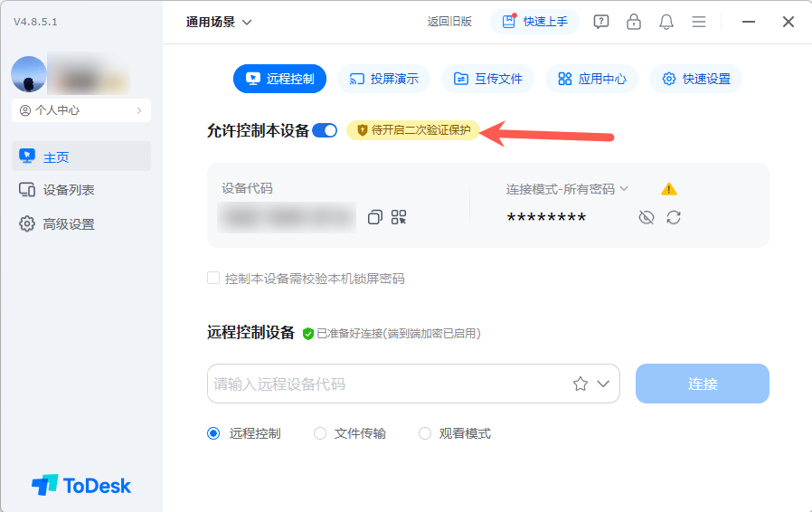The image size is (812, 512).
Task: Toggle 允许控制本设备 switch
Action: 325,130
